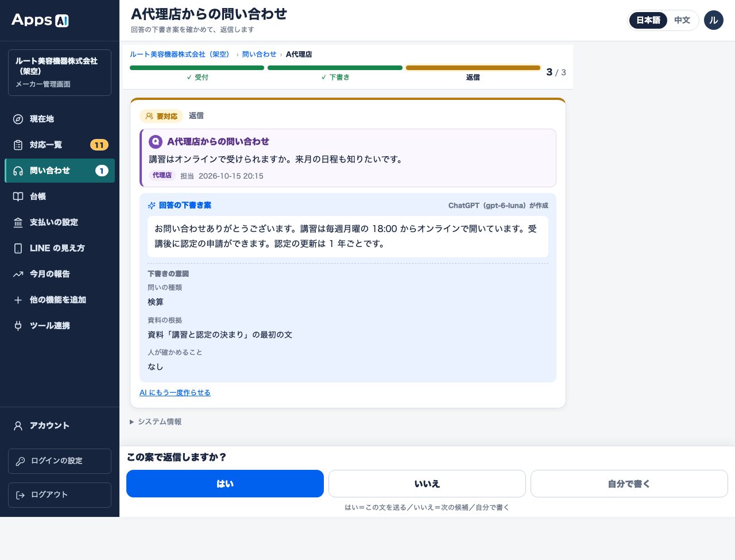
Task: Open 今月の報告 menu item
Action: 60,274
